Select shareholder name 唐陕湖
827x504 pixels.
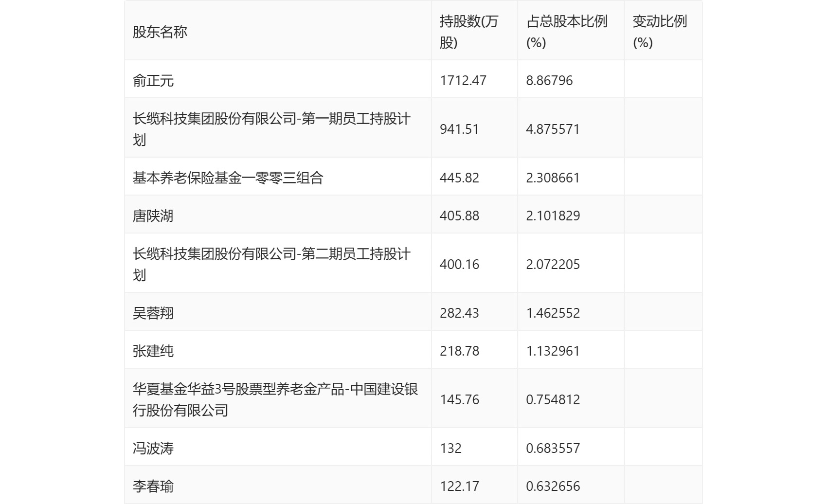(x=153, y=216)
